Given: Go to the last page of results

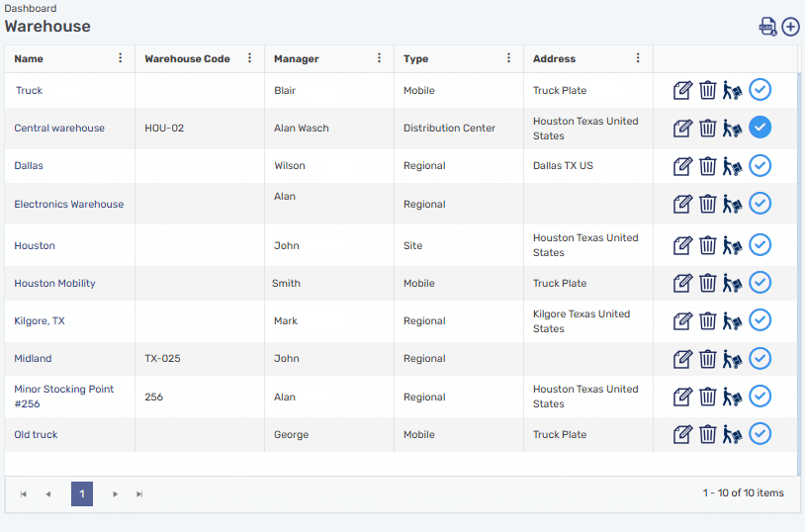Looking at the screenshot, I should coord(139,494).
